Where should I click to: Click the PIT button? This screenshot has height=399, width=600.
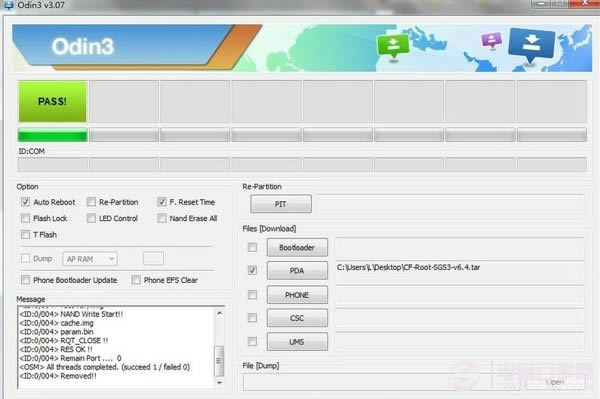pyautogui.click(x=281, y=204)
